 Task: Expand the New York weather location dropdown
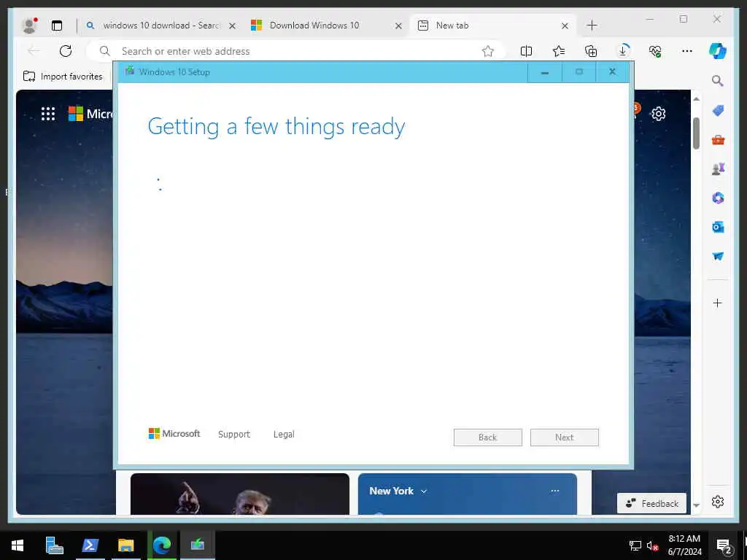pos(424,491)
